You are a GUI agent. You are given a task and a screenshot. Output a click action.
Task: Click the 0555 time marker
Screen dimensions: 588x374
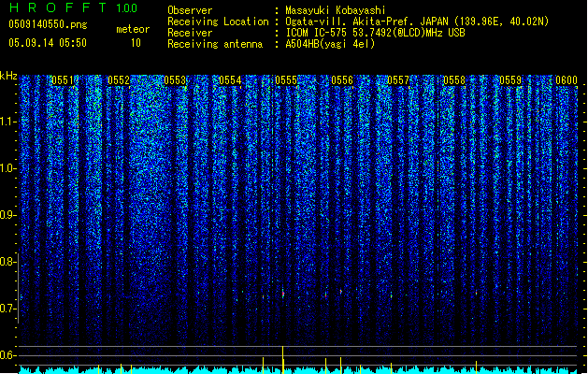[x=286, y=80]
